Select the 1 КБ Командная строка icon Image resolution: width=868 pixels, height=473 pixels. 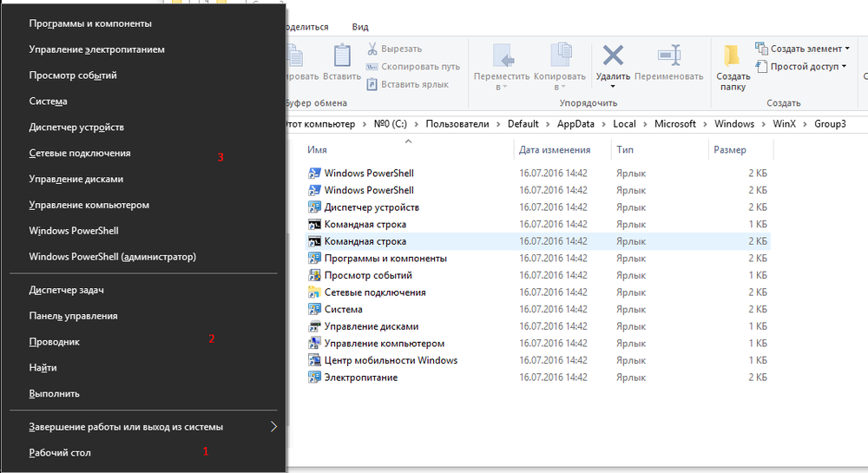pyautogui.click(x=314, y=224)
